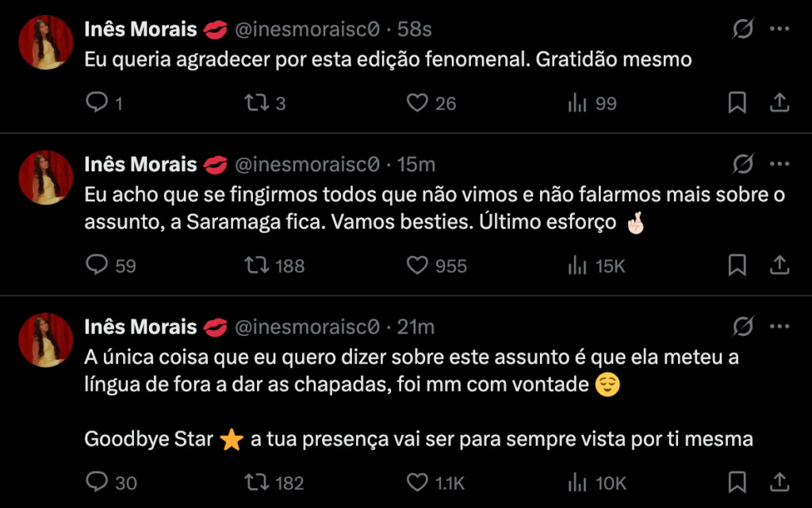Like the tweet with 26 likes
The width and height of the screenshot is (812, 508).
point(417,103)
